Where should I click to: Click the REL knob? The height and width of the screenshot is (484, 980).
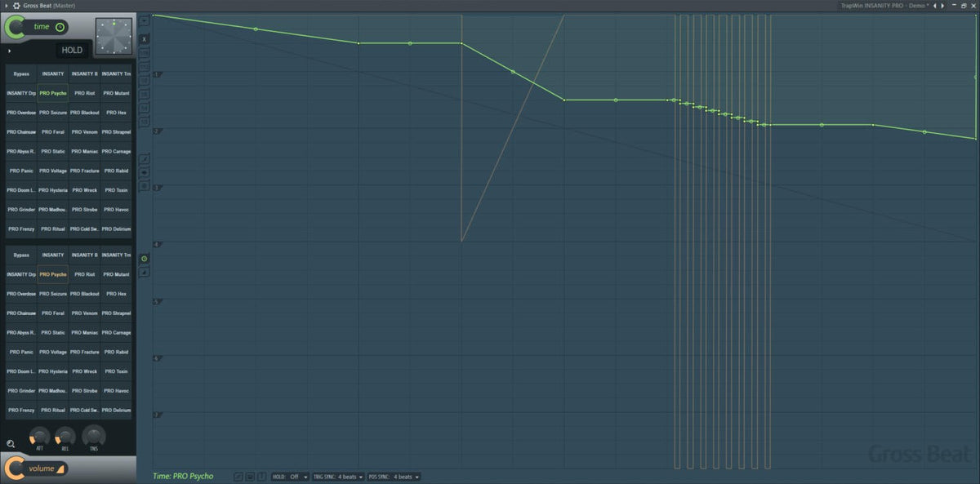pyautogui.click(x=66, y=436)
